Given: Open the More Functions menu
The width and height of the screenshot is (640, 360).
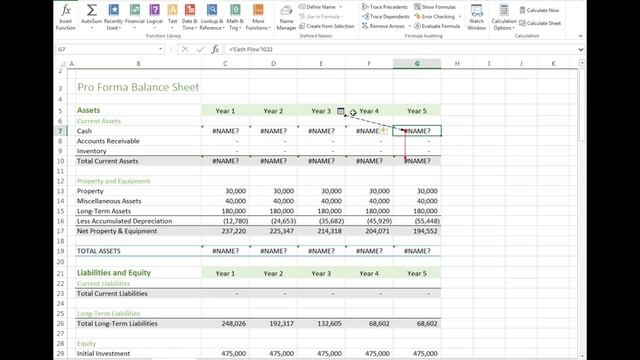Looking at the screenshot, I should pos(258,17).
